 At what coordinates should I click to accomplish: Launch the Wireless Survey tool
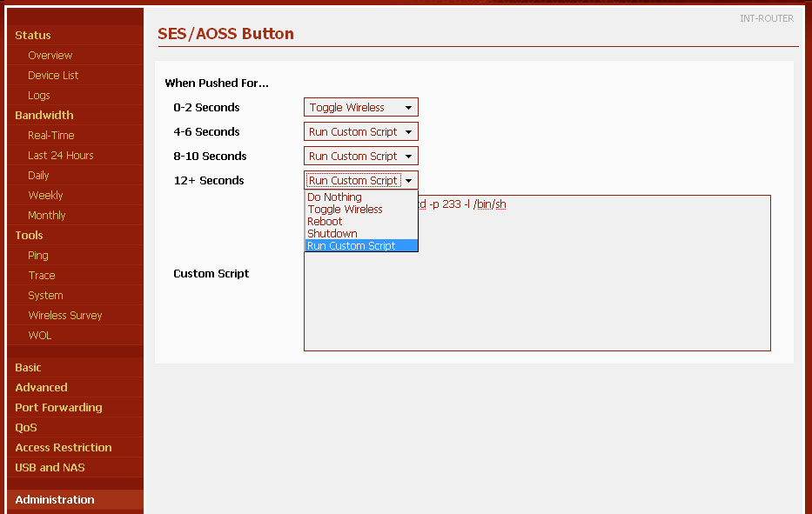[x=65, y=316]
